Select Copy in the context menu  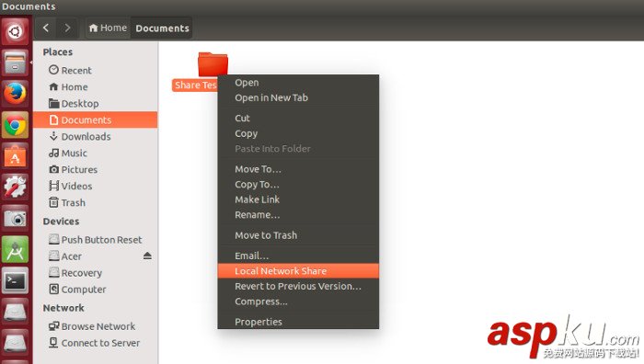pos(298,133)
